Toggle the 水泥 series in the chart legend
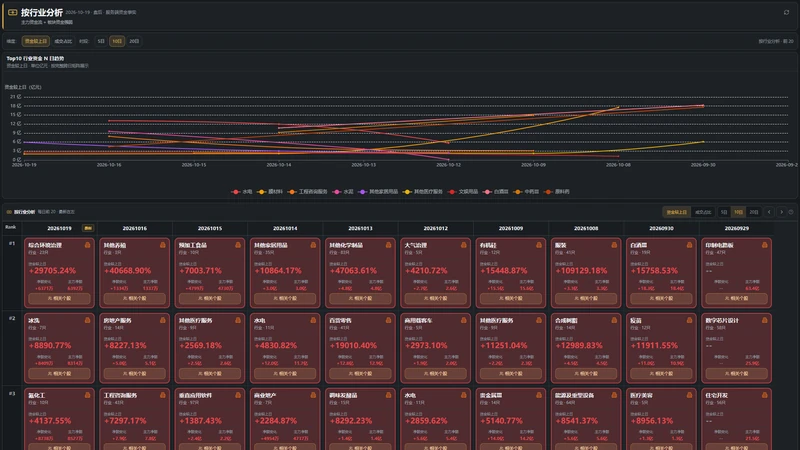This screenshot has width=800, height=450. [x=343, y=192]
